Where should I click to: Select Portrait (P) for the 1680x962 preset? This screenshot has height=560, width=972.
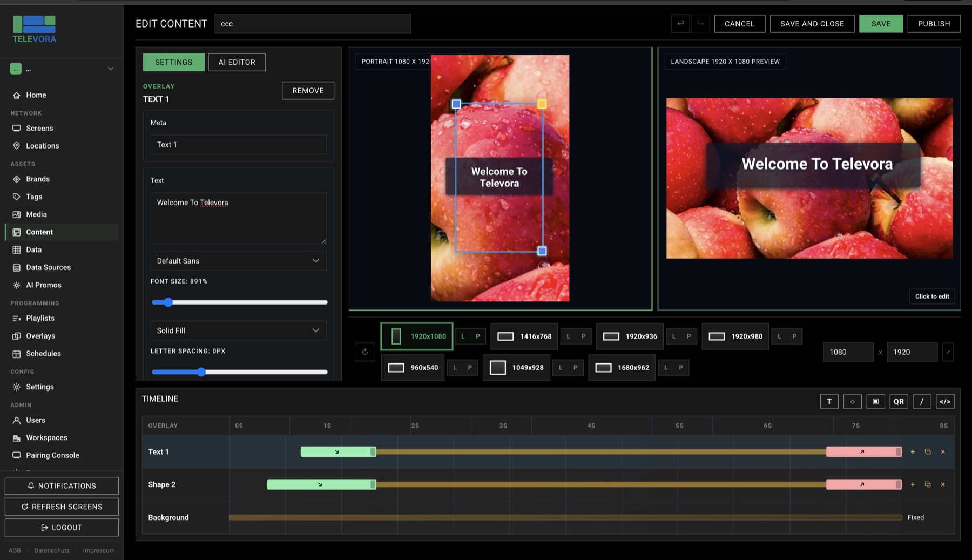681,367
